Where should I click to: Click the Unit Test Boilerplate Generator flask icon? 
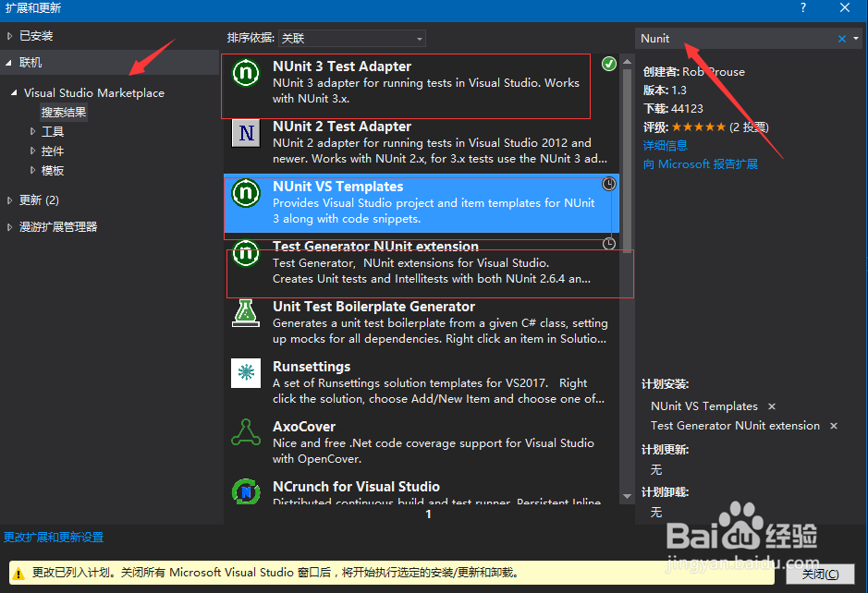click(x=246, y=313)
